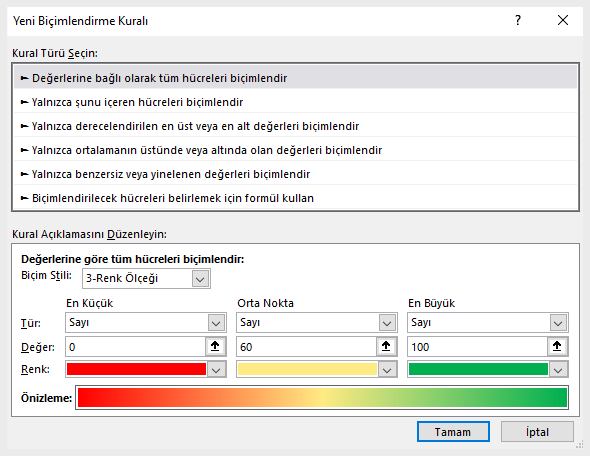Click range selector icon for En Büyük value
Screen dimensions: 590x456
(x=557, y=346)
